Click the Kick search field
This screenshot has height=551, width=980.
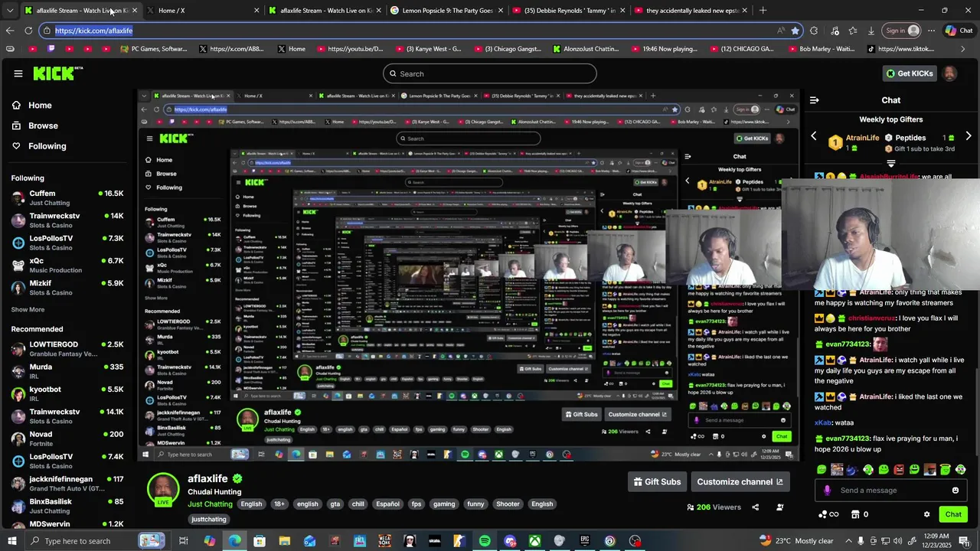pyautogui.click(x=490, y=73)
